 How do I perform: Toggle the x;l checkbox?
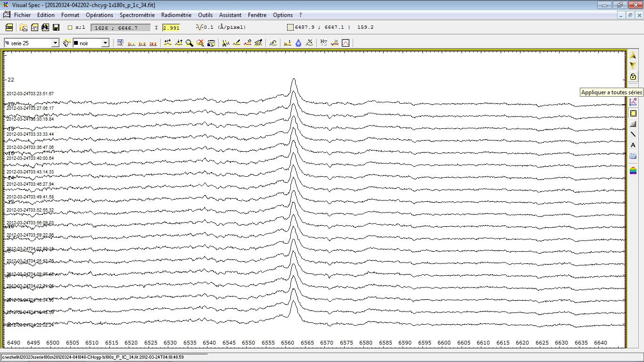(x=70, y=27)
